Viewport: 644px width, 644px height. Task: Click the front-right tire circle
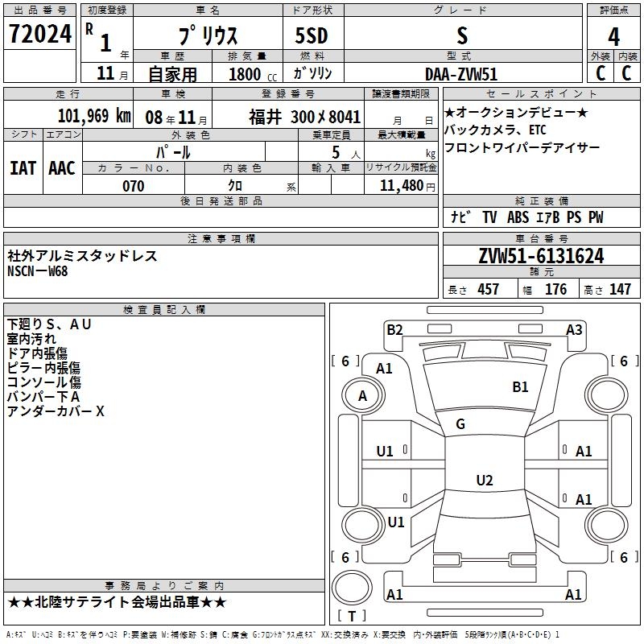tap(606, 395)
